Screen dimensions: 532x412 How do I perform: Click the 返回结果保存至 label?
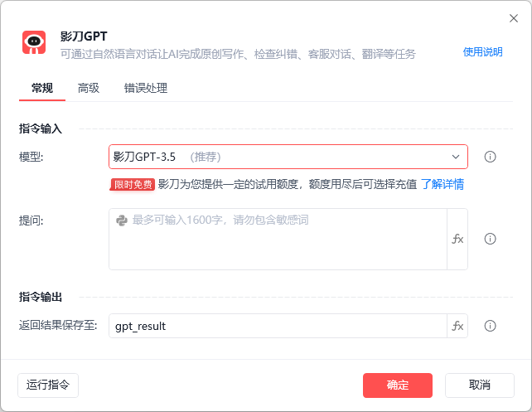58,326
